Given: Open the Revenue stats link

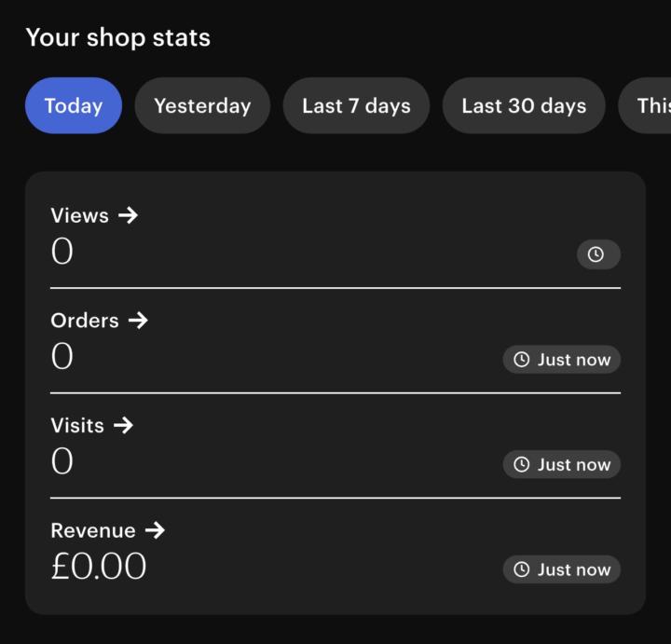Looking at the screenshot, I should [93, 530].
